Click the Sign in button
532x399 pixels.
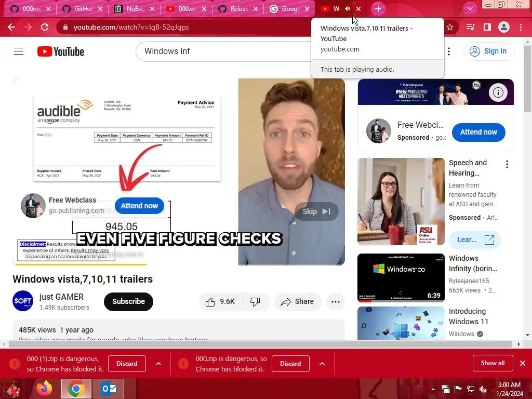488,51
